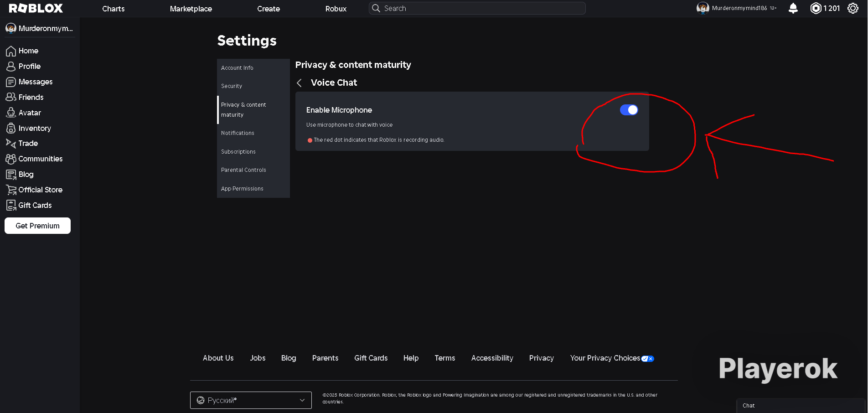Open Official Store in the sidebar
This screenshot has width=868, height=413.
[41, 190]
